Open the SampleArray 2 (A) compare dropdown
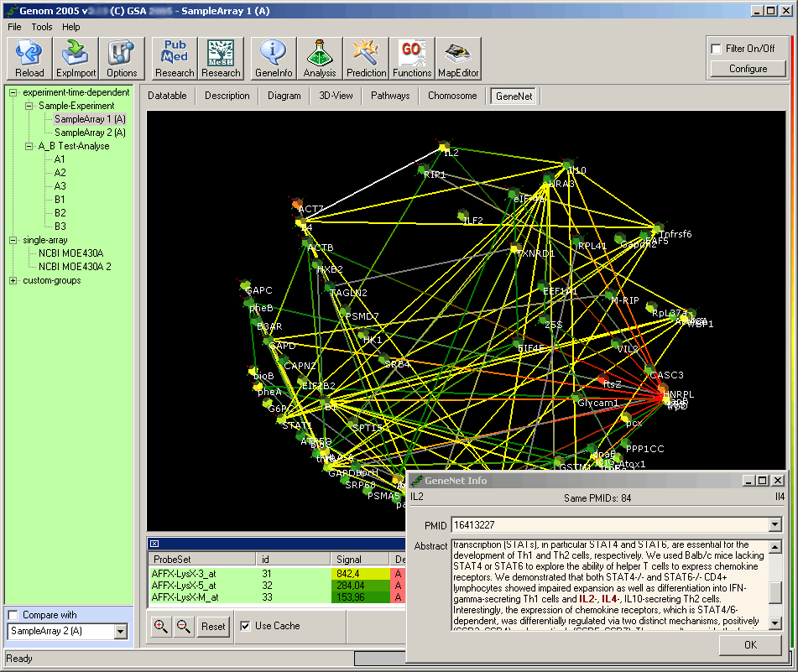Screen dimensions: 798x672 120,632
